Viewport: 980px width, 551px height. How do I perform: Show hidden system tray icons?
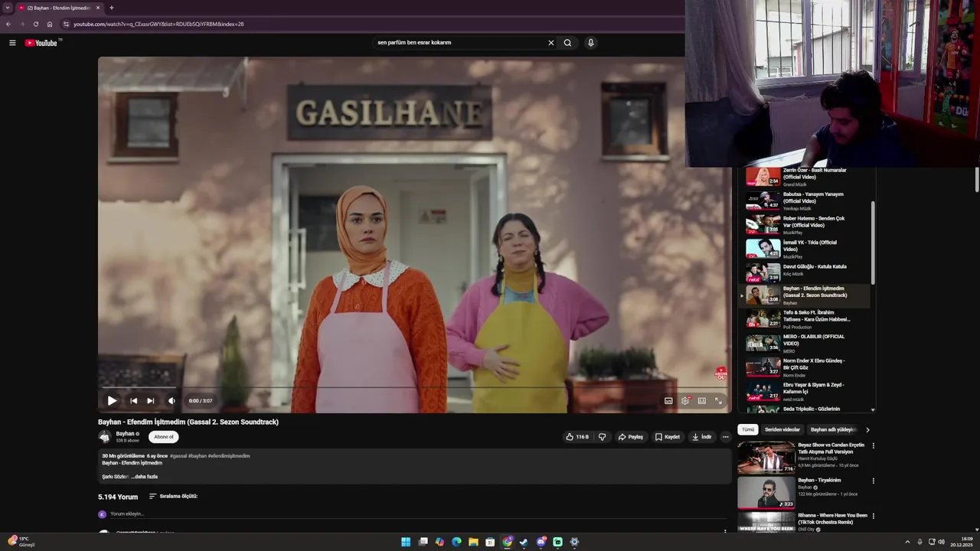pyautogui.click(x=907, y=542)
